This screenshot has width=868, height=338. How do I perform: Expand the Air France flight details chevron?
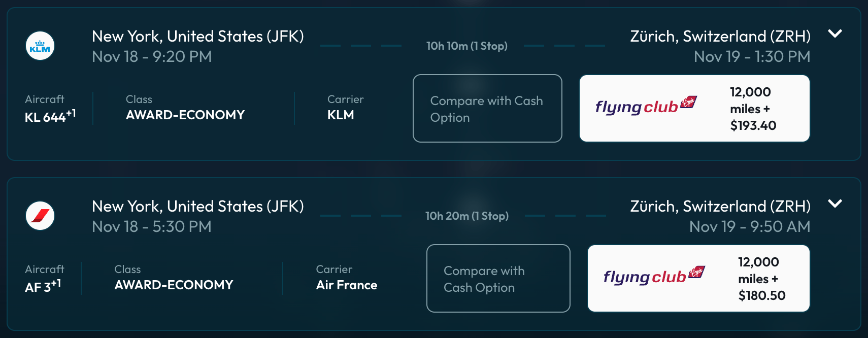point(835,205)
